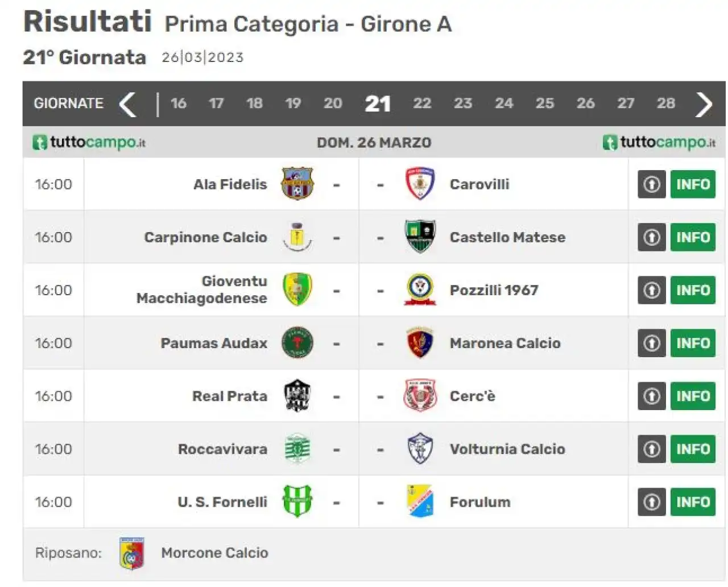The height and width of the screenshot is (587, 728).
Task: Click the up-arrow icon beside Roccavivara match INFO
Action: [651, 449]
